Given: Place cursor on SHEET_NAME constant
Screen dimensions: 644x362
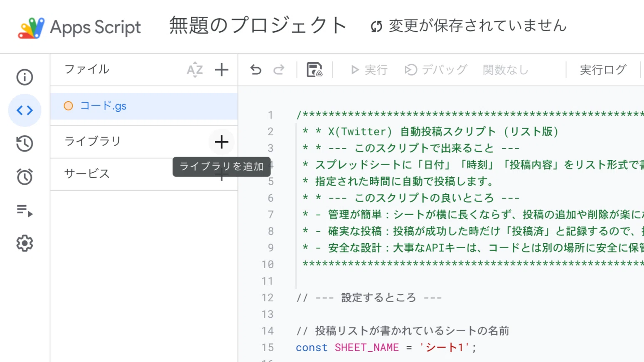Looking at the screenshot, I should [366, 347].
